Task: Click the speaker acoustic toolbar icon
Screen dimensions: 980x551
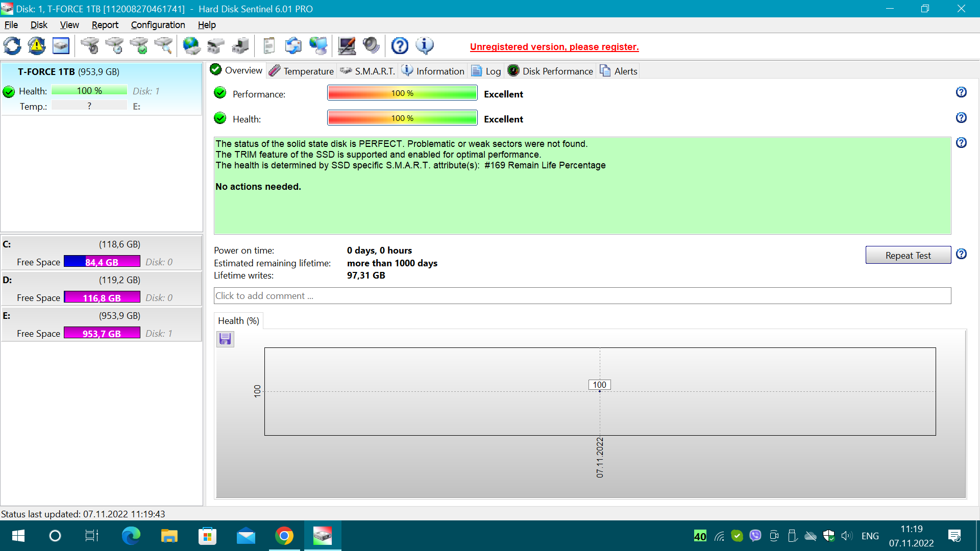Action: point(371,46)
